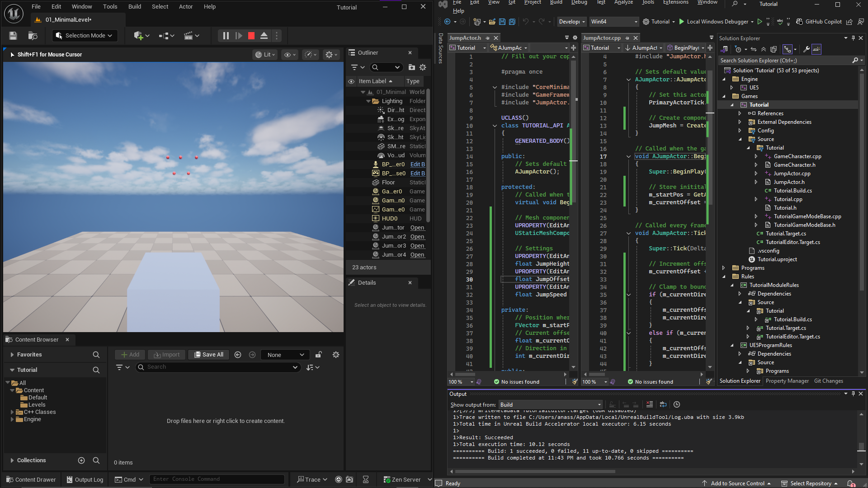Expand C++ Classes folder in Content Browser
Viewport: 868px width, 488px height.
pos(12,412)
